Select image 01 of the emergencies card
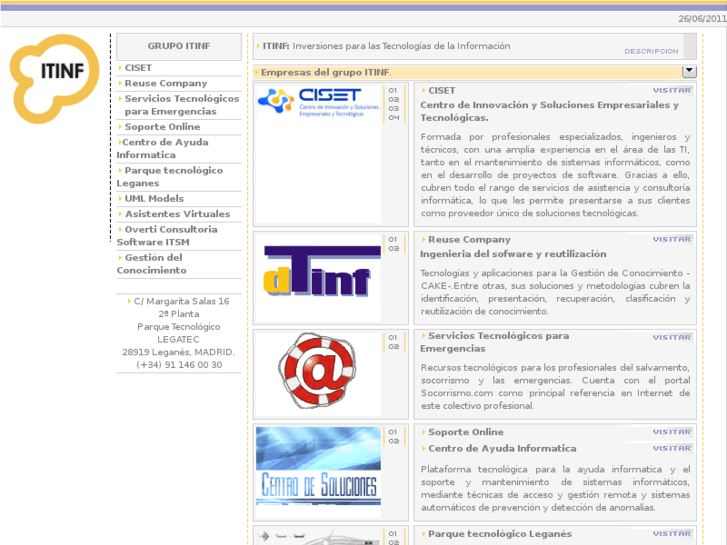The height and width of the screenshot is (545, 727). (393, 337)
